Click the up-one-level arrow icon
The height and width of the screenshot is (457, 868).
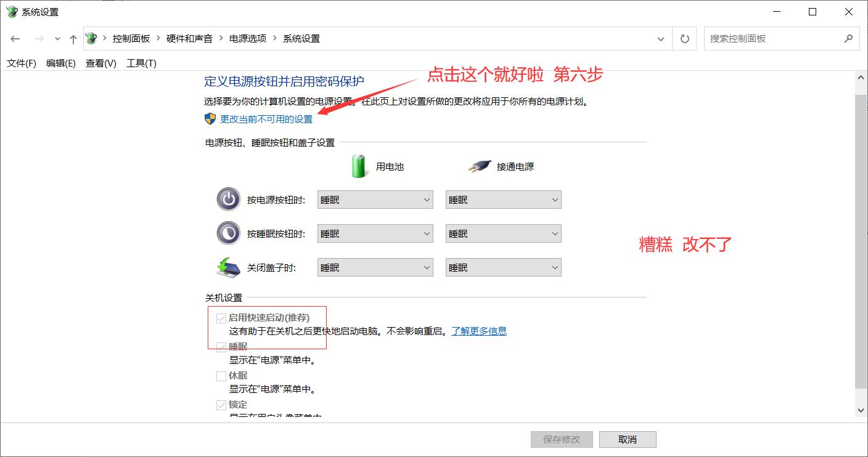[73, 38]
